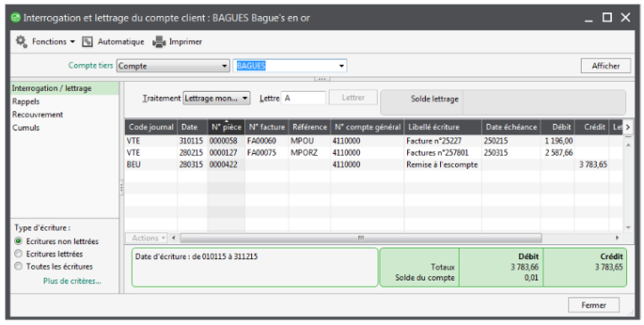Open the Plus de critères link
Image resolution: width=644 pixels, height=325 pixels.
click(x=72, y=281)
